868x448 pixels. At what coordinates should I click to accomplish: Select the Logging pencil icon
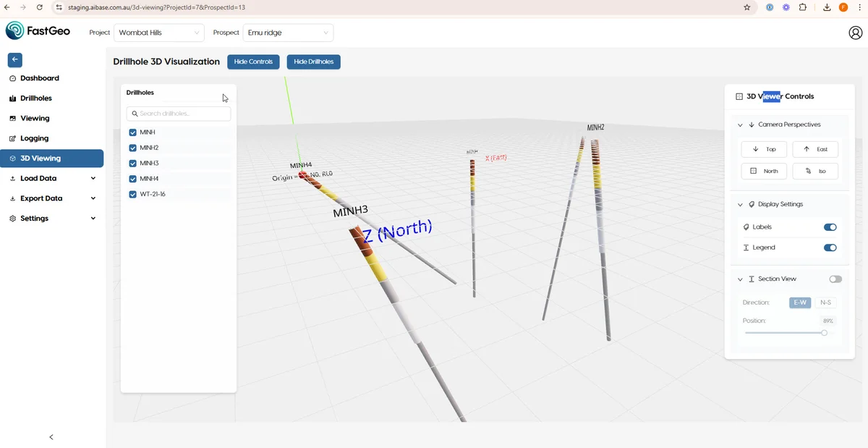pos(12,138)
